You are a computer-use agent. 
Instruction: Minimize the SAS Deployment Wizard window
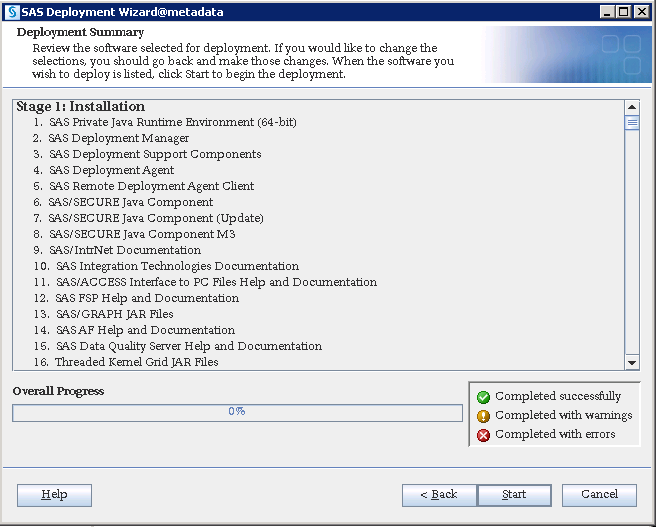pyautogui.click(x=608, y=12)
